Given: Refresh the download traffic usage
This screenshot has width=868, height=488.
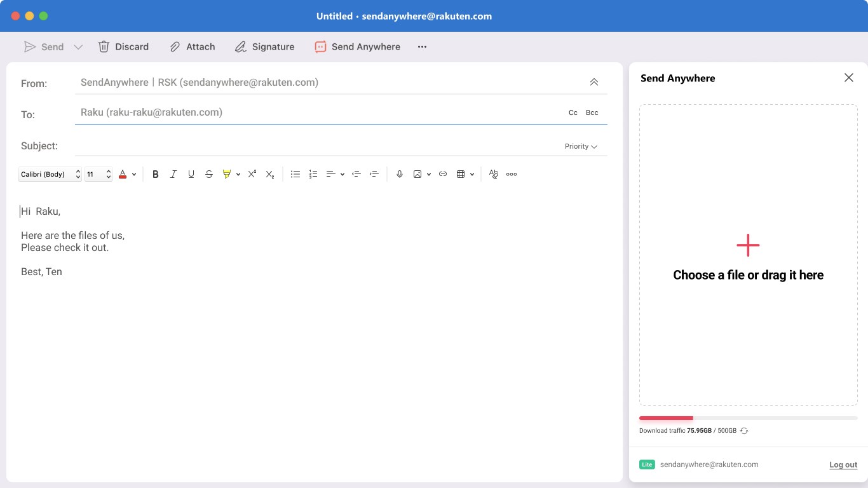Looking at the screenshot, I should pos(744,431).
